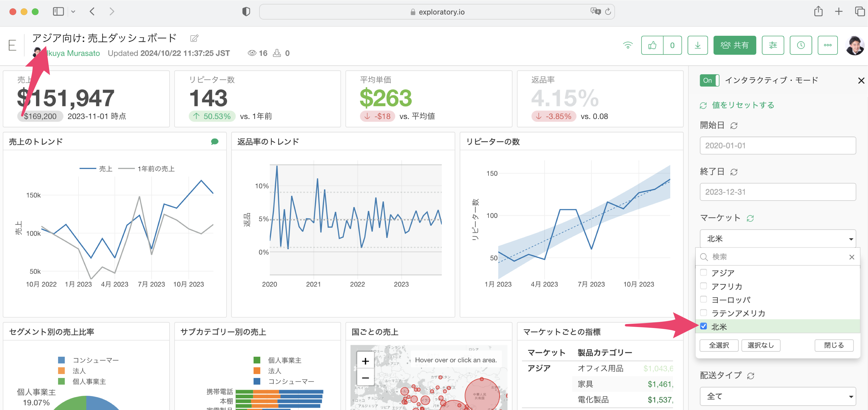The width and height of the screenshot is (868, 410).
Task: Click translate page icon in address bar
Action: point(595,11)
